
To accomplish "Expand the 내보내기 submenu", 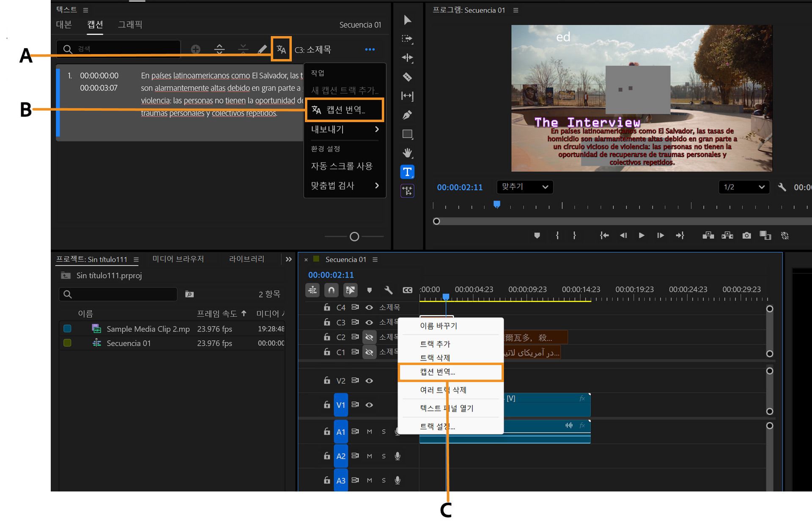I will point(344,129).
